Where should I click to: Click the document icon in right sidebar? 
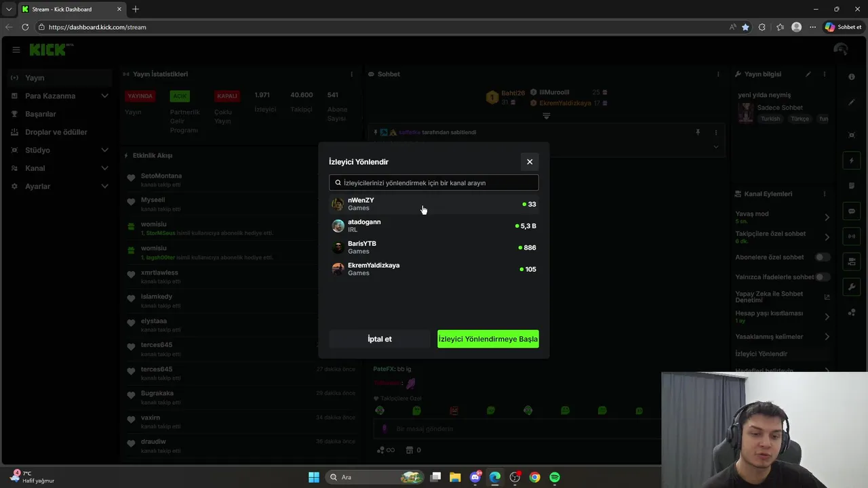pos(852,186)
